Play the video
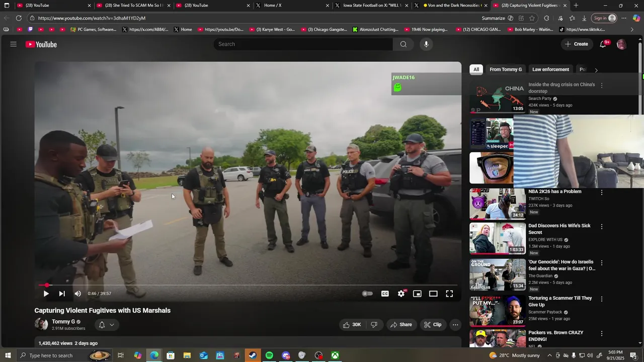The width and height of the screenshot is (644, 362). tap(46, 294)
